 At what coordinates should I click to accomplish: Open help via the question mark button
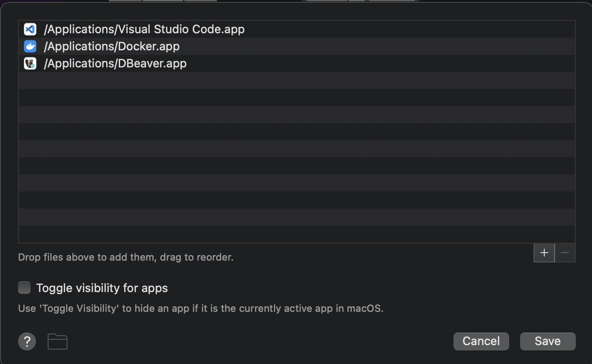(27, 342)
